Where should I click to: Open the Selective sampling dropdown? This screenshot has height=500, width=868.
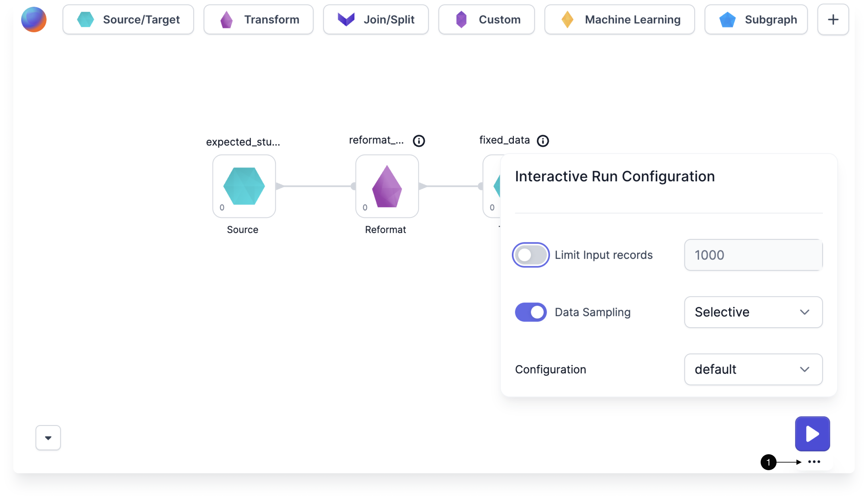[753, 312]
